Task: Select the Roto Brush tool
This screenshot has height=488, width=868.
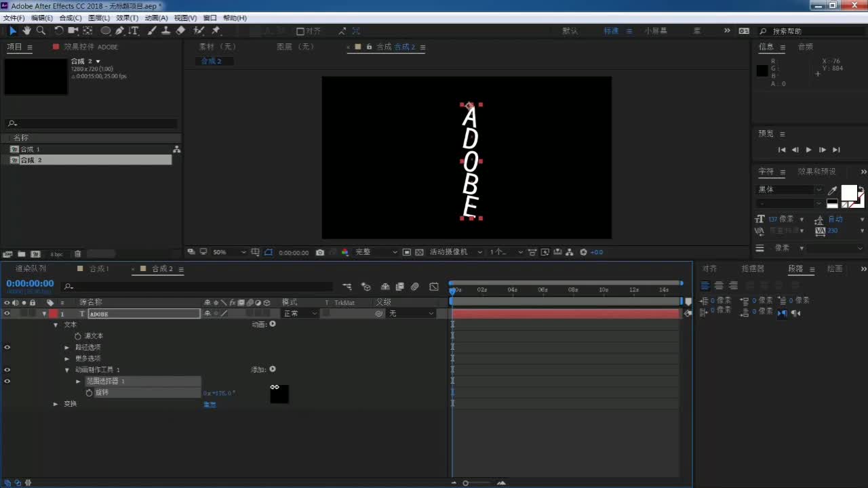Action: (x=199, y=30)
